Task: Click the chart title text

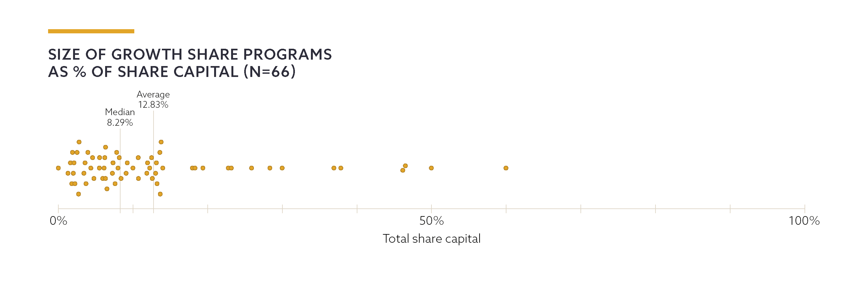Action: (x=190, y=63)
